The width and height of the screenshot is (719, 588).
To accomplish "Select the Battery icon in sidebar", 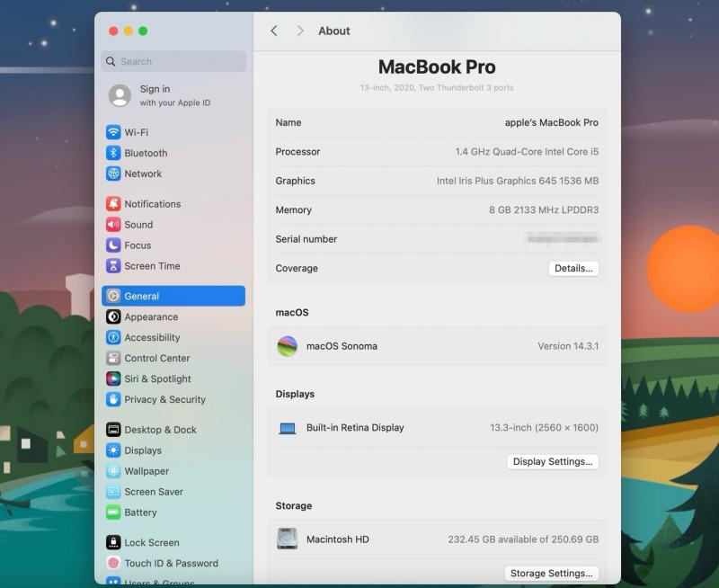I will pos(113,512).
